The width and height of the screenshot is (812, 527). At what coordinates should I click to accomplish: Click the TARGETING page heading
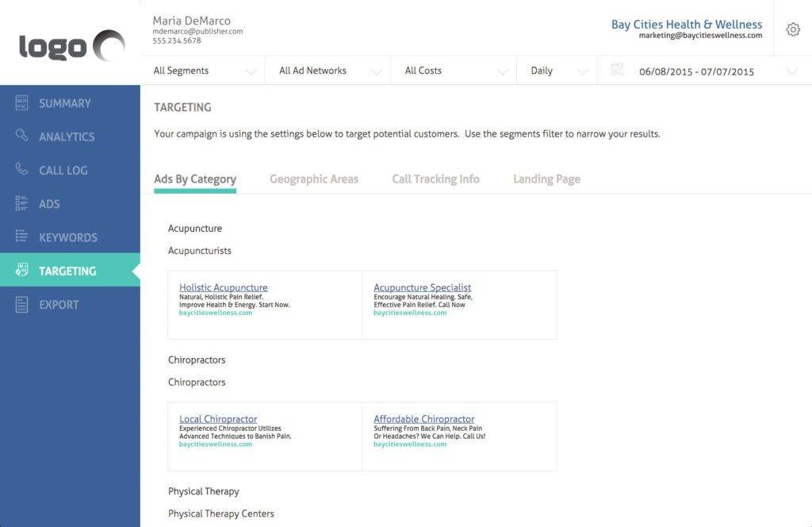coord(182,107)
